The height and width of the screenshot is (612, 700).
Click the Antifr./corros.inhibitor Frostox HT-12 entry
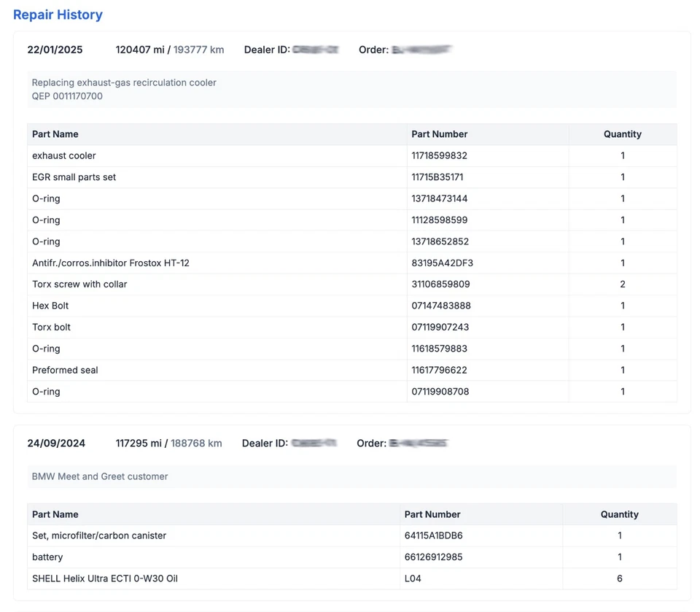tap(110, 263)
